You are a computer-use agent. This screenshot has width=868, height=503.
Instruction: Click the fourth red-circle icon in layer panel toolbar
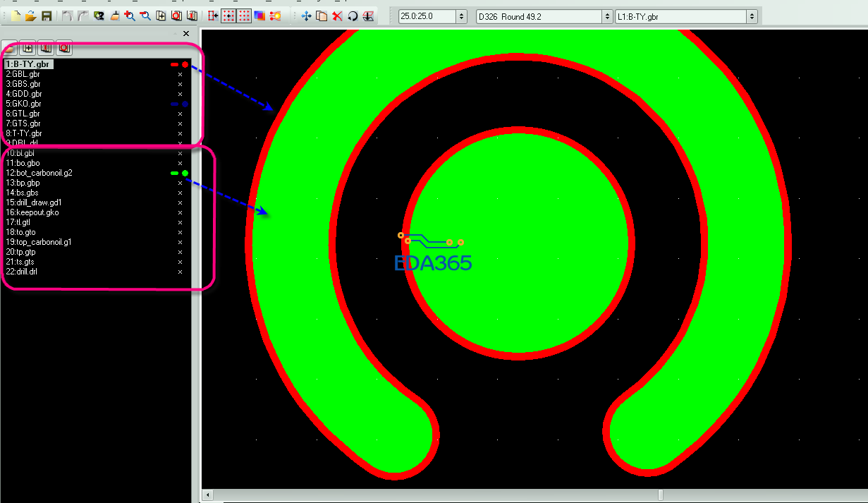tap(64, 48)
